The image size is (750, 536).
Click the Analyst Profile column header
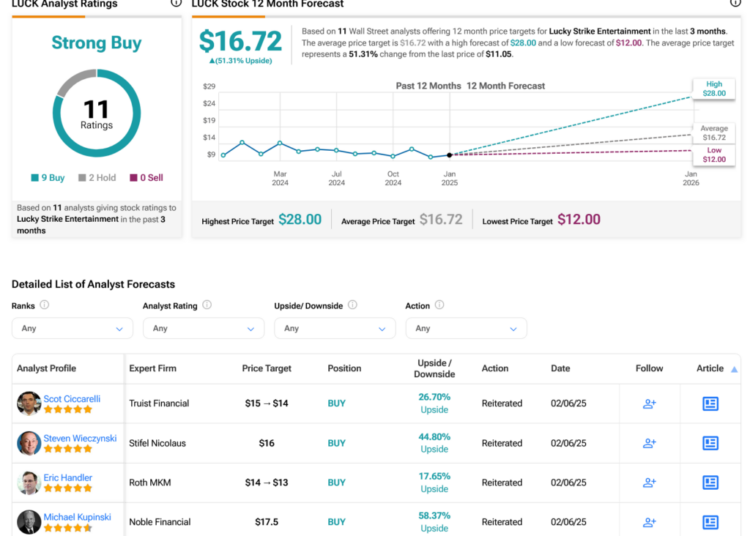coord(46,369)
